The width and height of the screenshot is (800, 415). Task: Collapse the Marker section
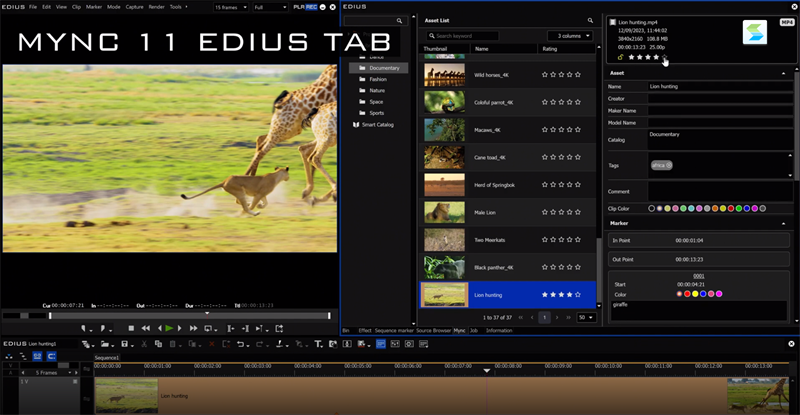tap(783, 224)
